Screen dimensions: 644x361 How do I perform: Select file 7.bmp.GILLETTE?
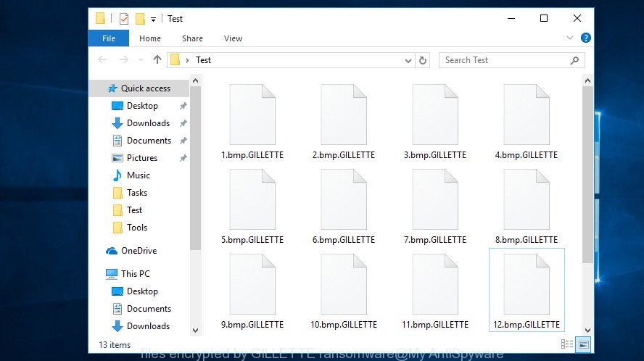[x=435, y=207]
